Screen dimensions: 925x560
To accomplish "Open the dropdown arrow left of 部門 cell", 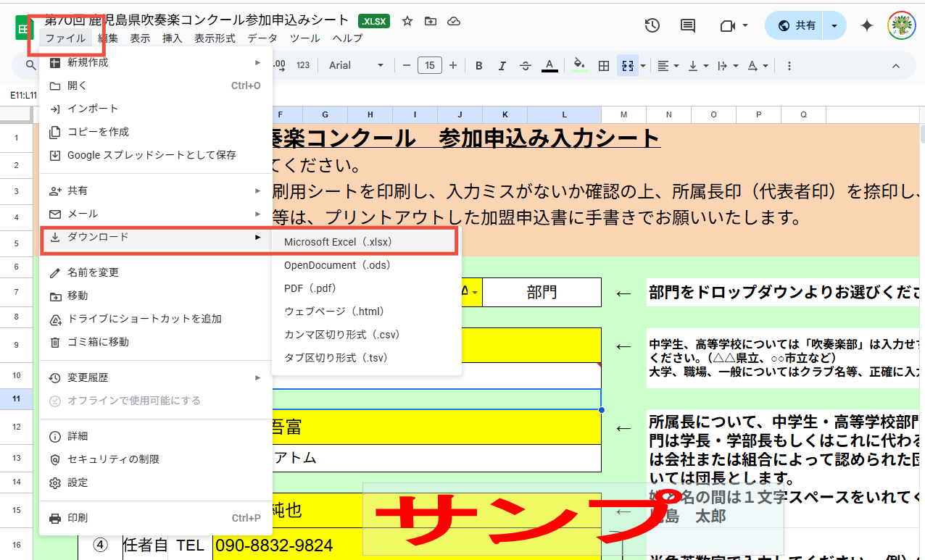I will [474, 293].
